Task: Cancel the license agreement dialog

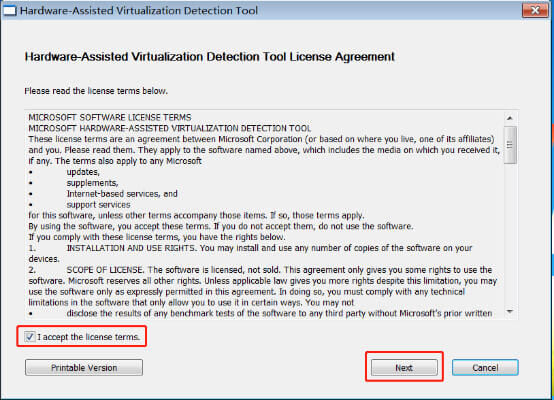Action: point(485,367)
